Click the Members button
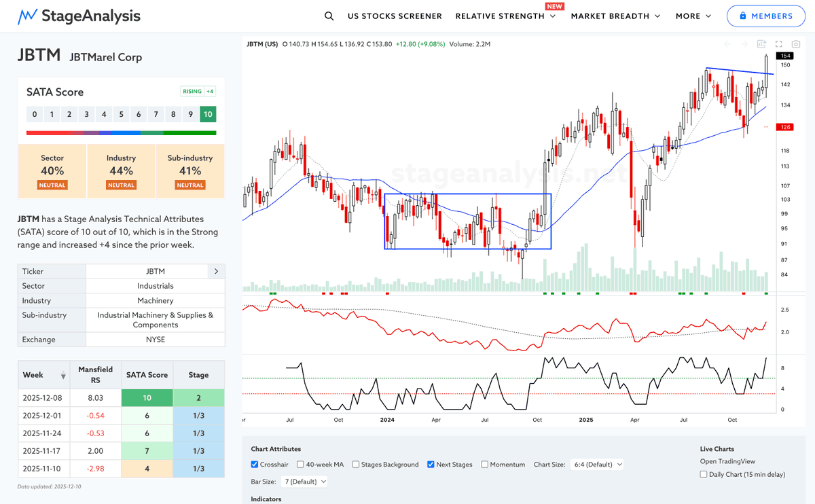Screen dimensions: 815x504 tap(765, 16)
